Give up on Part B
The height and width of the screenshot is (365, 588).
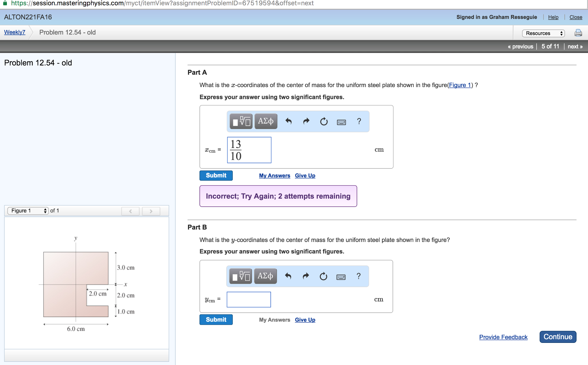tap(305, 320)
